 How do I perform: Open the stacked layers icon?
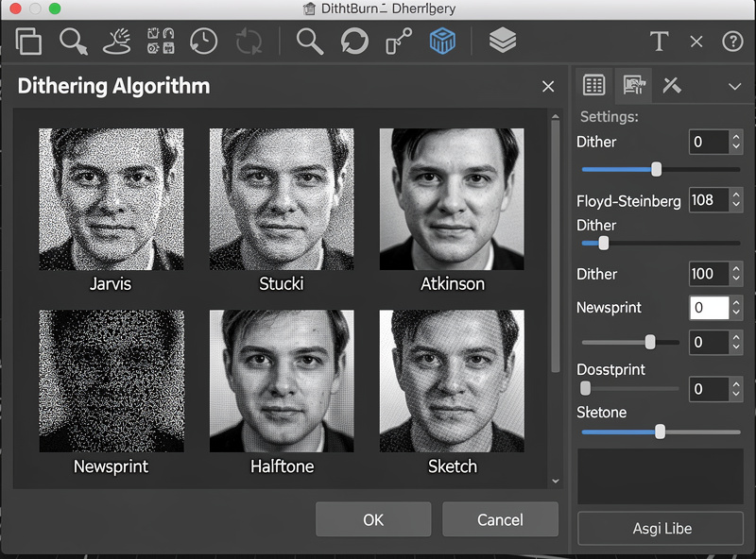(503, 40)
